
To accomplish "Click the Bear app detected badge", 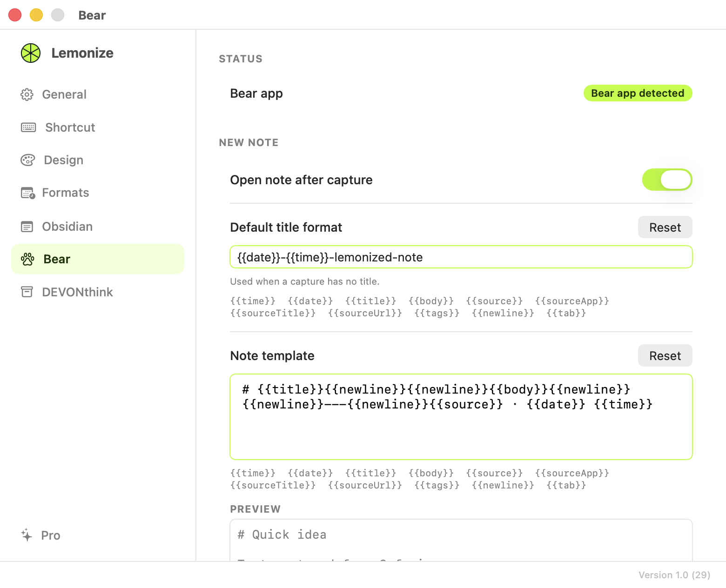I will coord(638,93).
